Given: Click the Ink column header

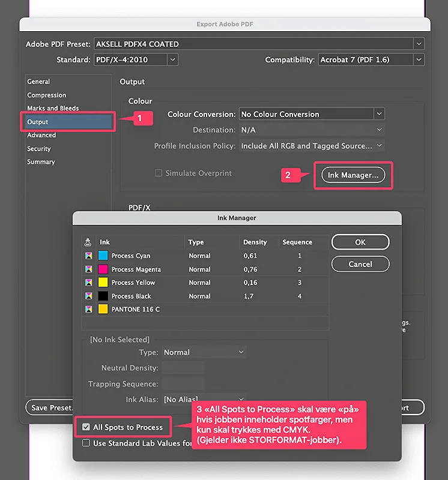Looking at the screenshot, I should 141,242.
